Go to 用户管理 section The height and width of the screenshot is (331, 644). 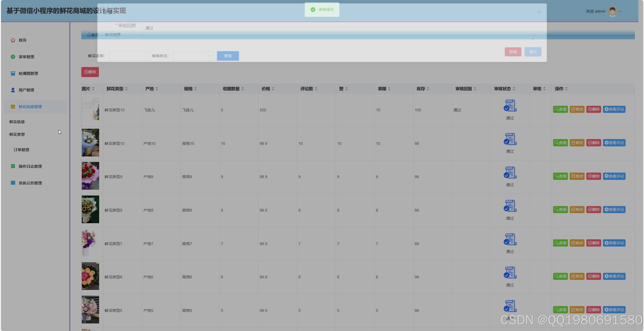click(26, 90)
